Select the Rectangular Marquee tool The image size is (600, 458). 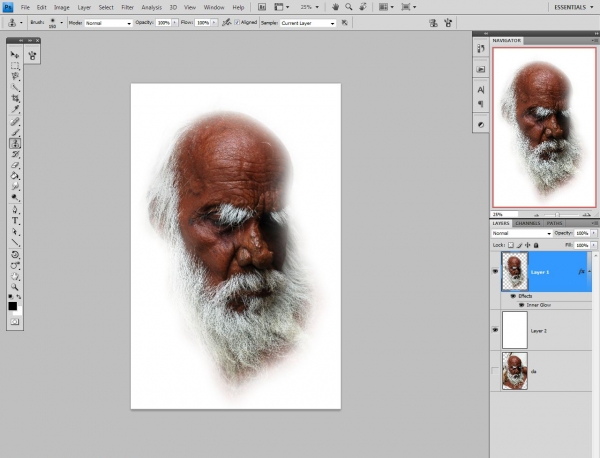pyautogui.click(x=15, y=66)
